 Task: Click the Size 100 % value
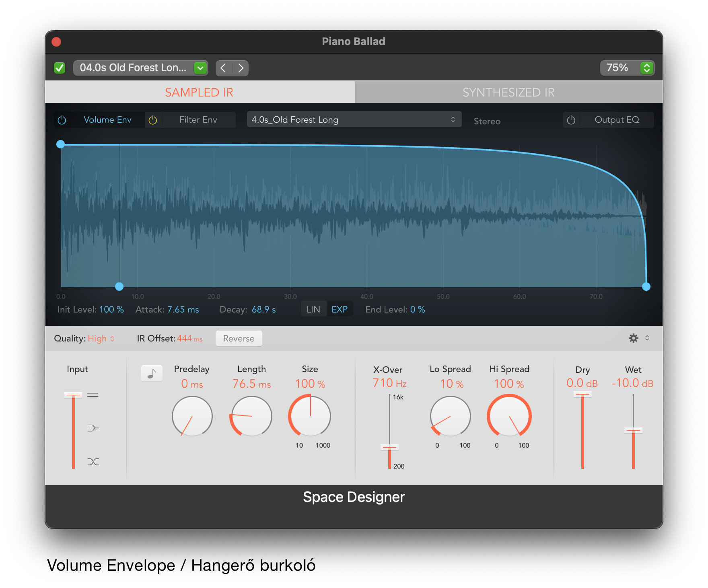[310, 384]
